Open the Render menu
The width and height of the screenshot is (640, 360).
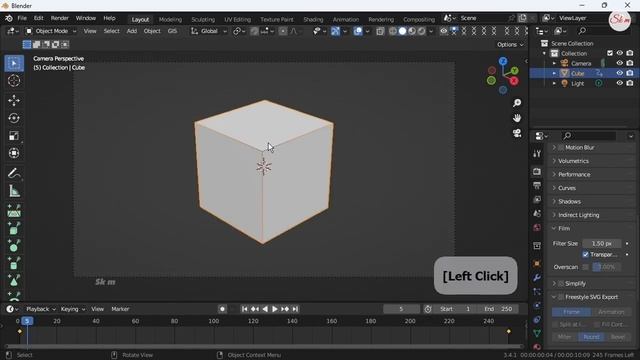[60, 18]
